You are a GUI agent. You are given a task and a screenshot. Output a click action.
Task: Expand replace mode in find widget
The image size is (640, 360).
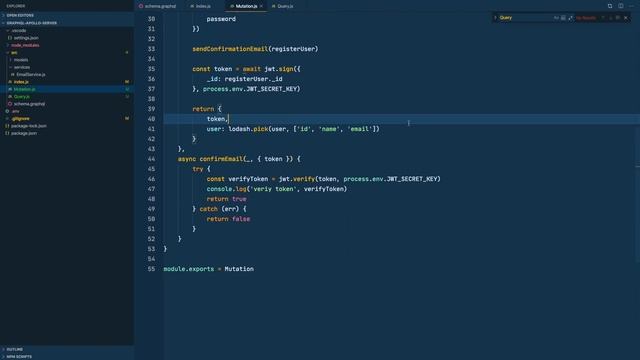tap(495, 18)
